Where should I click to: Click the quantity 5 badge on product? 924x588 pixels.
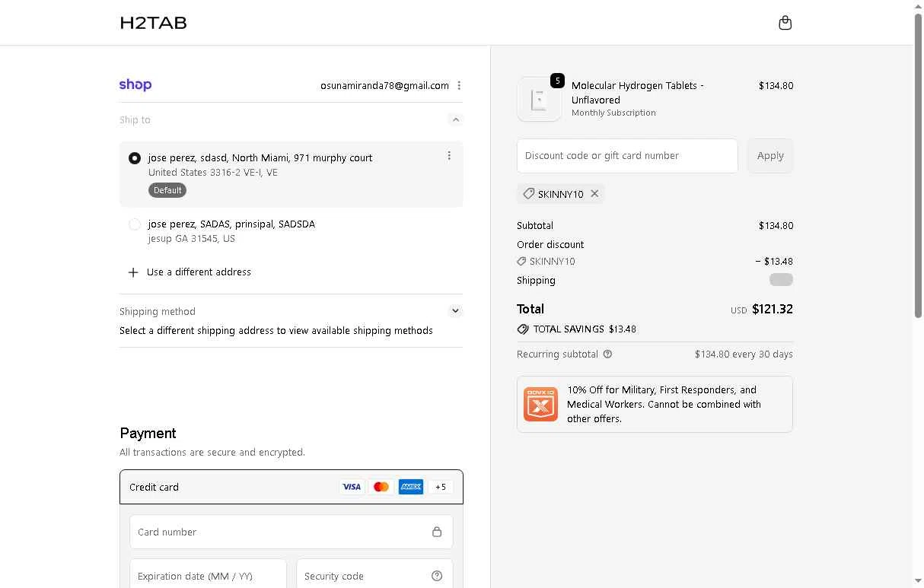tap(558, 81)
